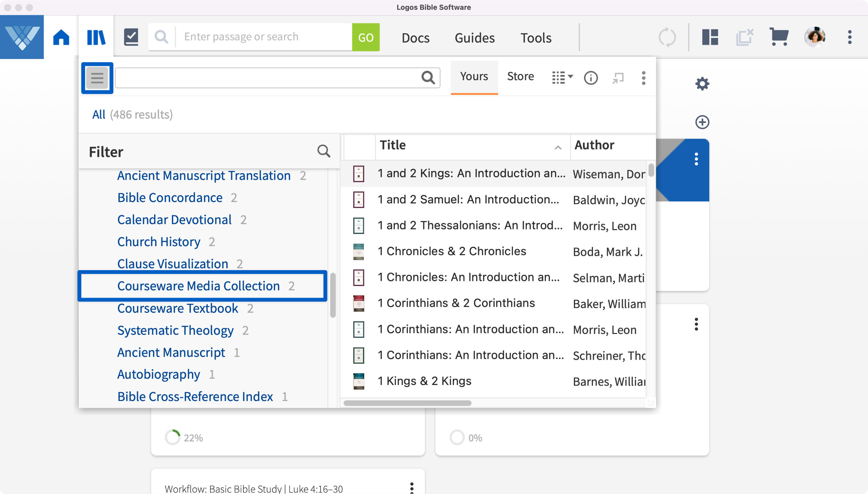The width and height of the screenshot is (868, 494).
Task: Open the Library books icon
Action: [96, 37]
